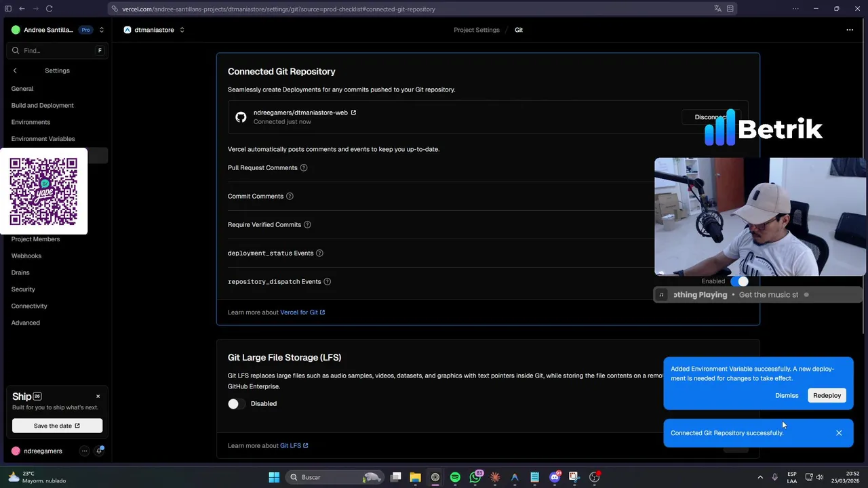Image resolution: width=868 pixels, height=488 pixels.
Task: Show help for repository_dispatch Events
Action: (328, 281)
